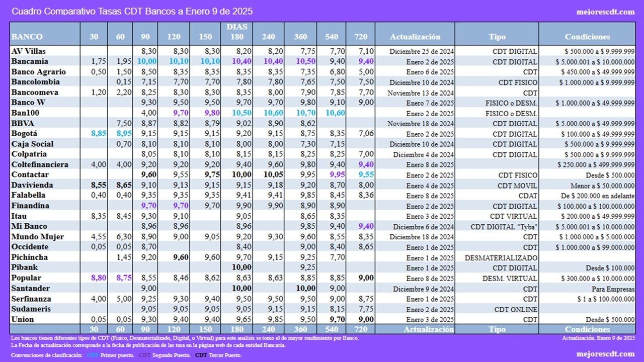The width and height of the screenshot is (644, 362).
Task: Select the Sudameris bank name
Action: [32, 309]
